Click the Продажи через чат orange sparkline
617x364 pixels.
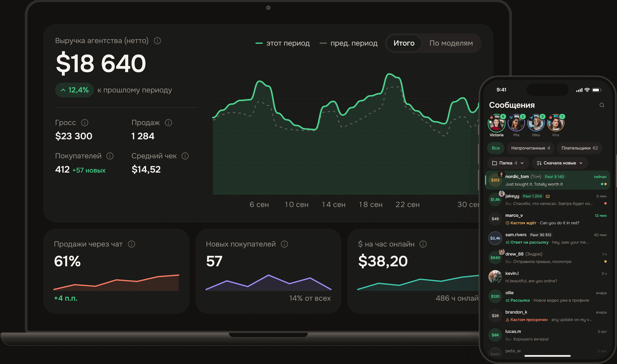point(116,283)
